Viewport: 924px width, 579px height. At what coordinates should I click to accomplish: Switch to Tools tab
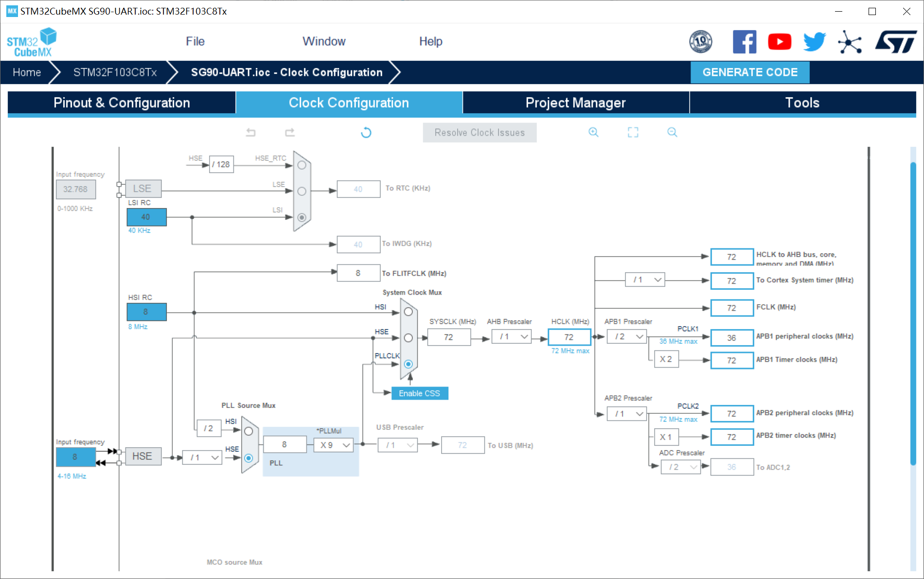(x=803, y=103)
